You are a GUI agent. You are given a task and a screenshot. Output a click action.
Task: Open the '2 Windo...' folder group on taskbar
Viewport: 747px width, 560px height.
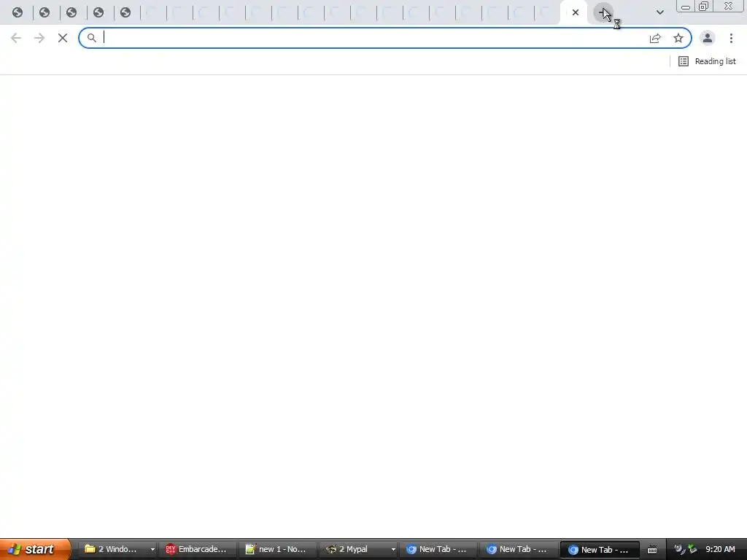coord(117,549)
